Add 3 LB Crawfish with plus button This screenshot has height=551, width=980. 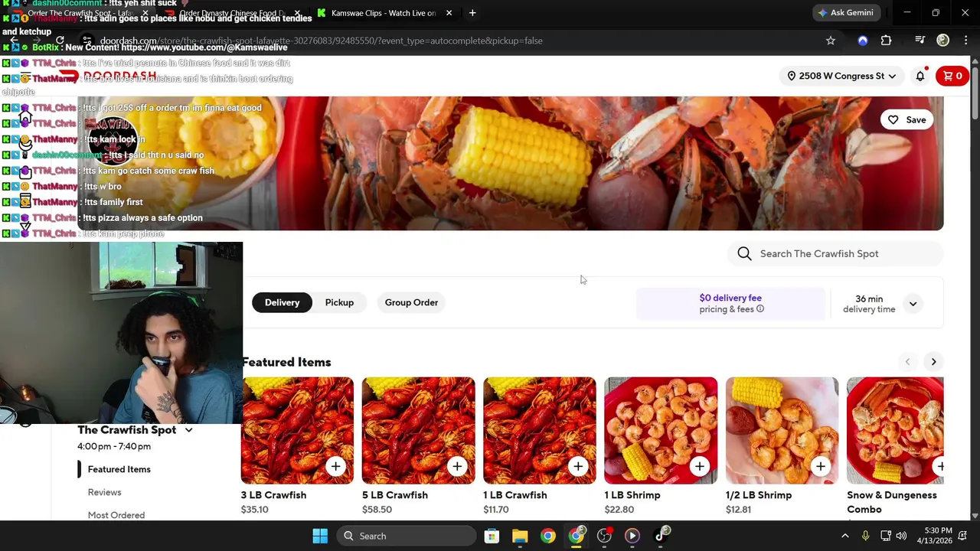[335, 466]
